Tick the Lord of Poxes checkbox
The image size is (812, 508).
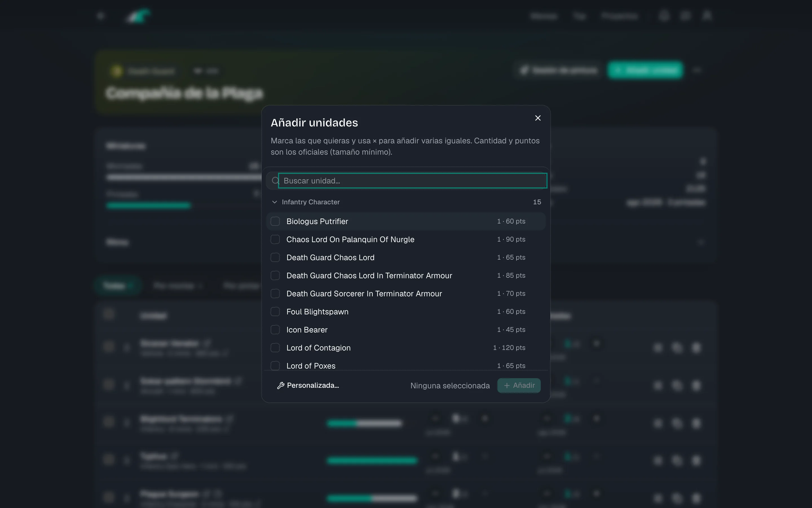(x=275, y=366)
